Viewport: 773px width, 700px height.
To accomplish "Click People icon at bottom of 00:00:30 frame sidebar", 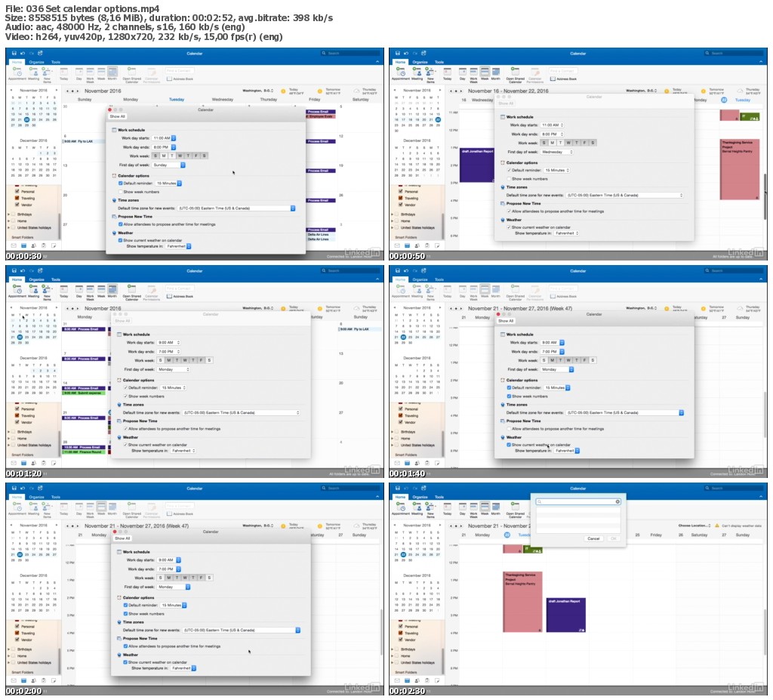I will tap(33, 245).
